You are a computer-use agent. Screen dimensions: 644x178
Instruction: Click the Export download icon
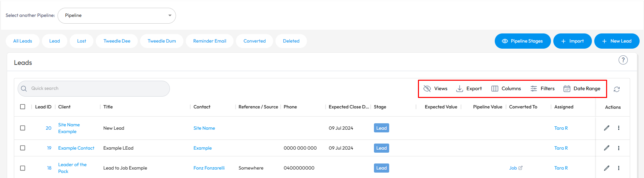point(460,88)
